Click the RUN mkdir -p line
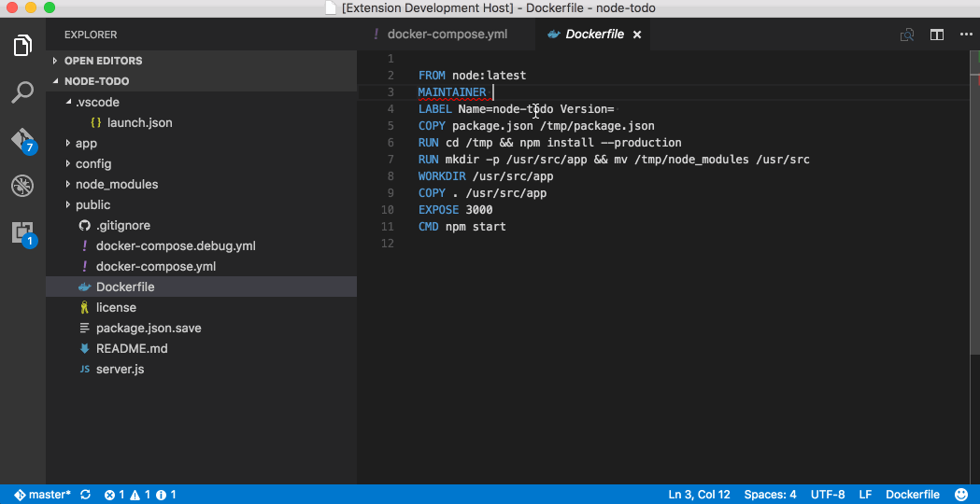The height and width of the screenshot is (504, 980). click(x=614, y=160)
